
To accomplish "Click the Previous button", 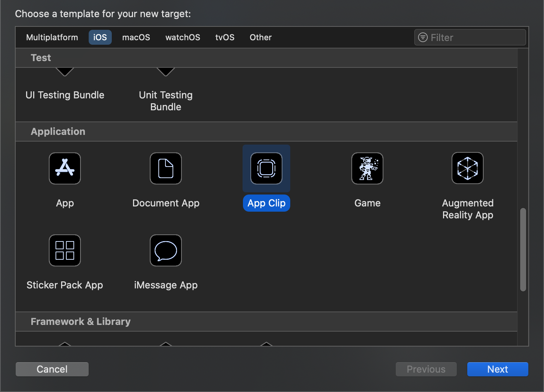I will 426,369.
